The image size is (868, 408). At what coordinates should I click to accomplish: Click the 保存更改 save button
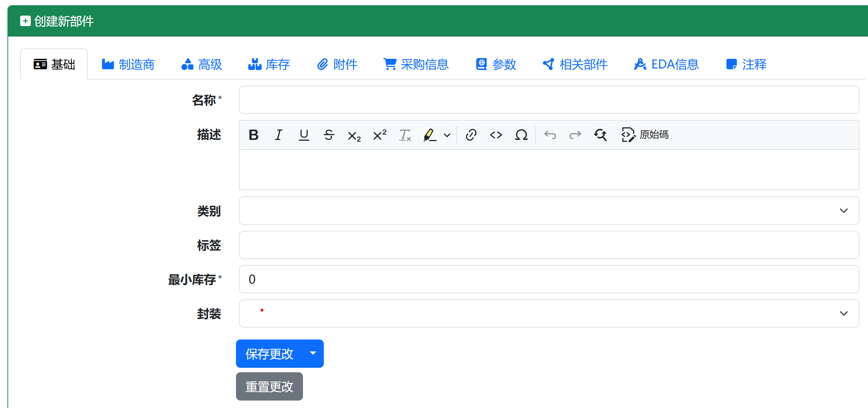pyautogui.click(x=269, y=354)
